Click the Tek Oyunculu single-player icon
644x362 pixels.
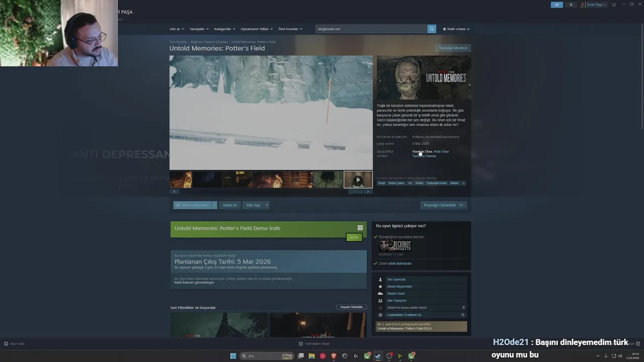click(380, 280)
